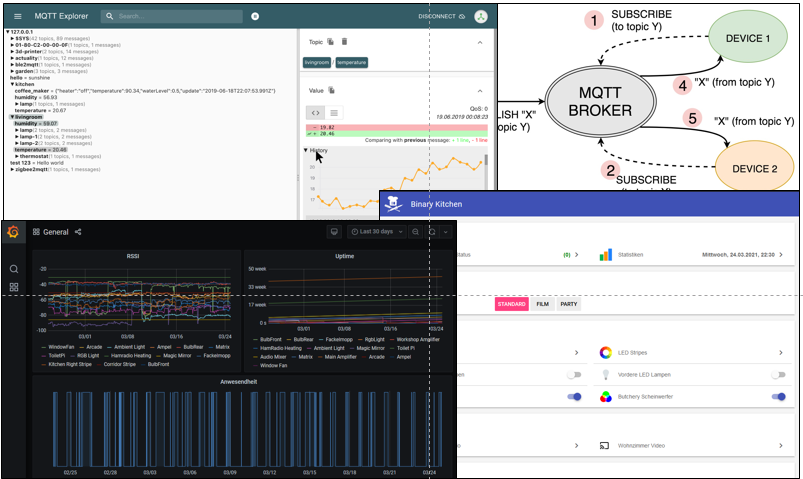Screen dimensions: 803x479
Task: Zoom out the Grafana time range
Action: (x=415, y=232)
